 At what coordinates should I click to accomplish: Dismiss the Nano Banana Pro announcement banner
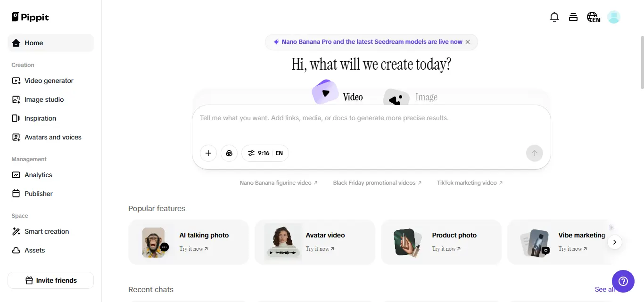(x=468, y=42)
